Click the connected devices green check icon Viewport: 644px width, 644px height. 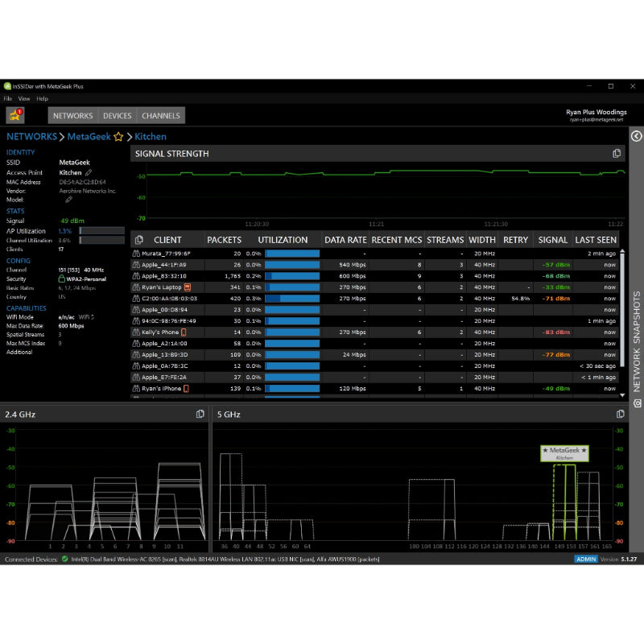(x=64, y=559)
